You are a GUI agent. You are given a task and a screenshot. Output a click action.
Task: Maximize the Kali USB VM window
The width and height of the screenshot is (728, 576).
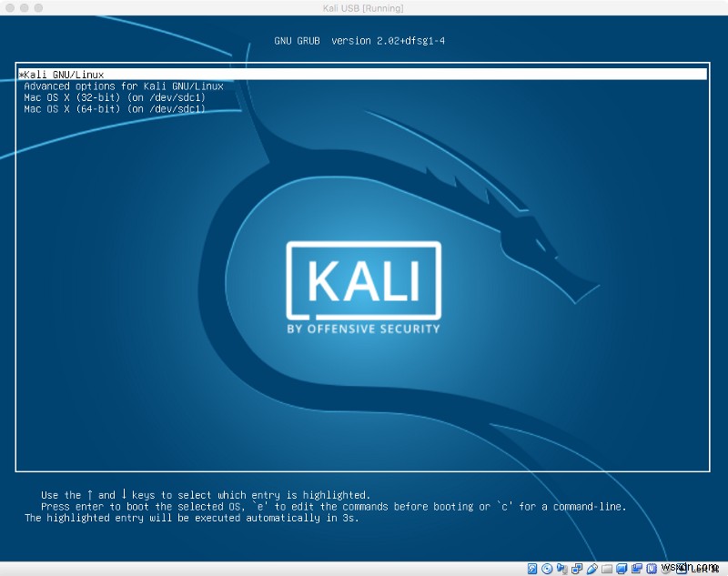tap(38, 8)
